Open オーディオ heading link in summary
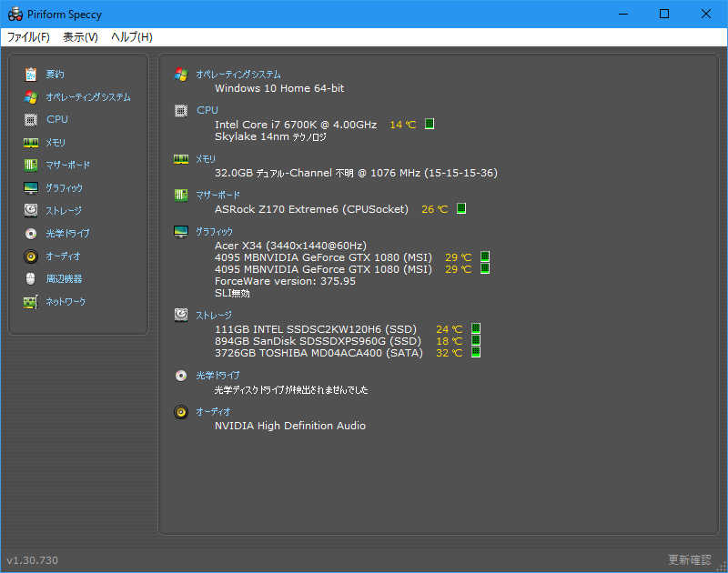This screenshot has width=728, height=573. point(213,411)
